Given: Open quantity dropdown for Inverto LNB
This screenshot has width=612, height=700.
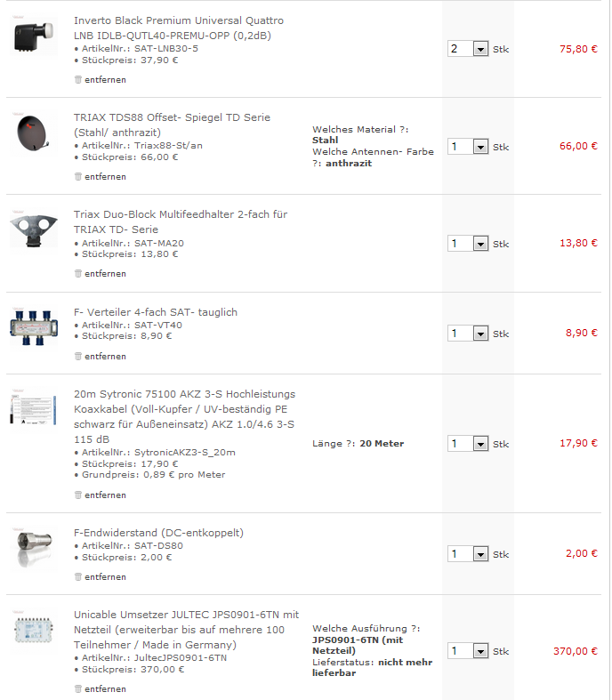Looking at the screenshot, I should (x=480, y=50).
